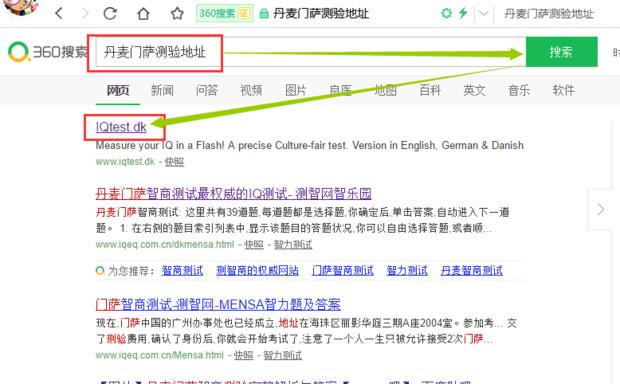Image resolution: width=620 pixels, height=384 pixels.
Task: Select the 网页 tab
Action: pos(118,90)
